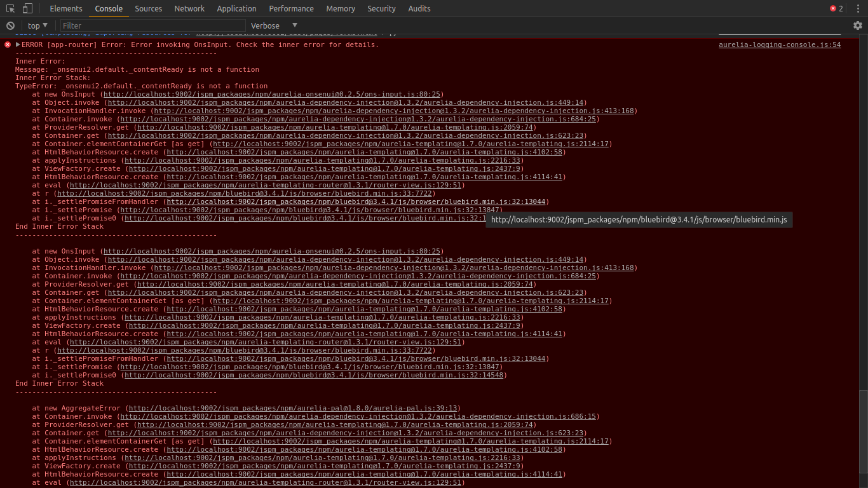
Task: Click the console scrollbar at top right
Action: tap(864, 38)
